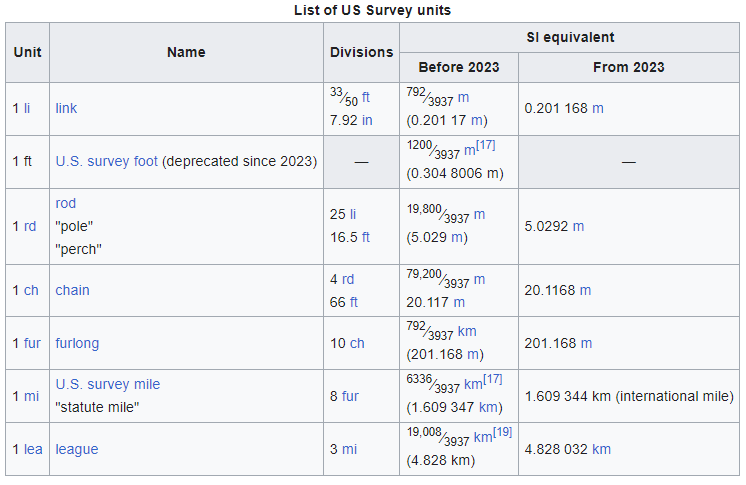Viewport: 746px width, 485px height.
Task: Follow the 'chain' article link
Action: pos(72,290)
